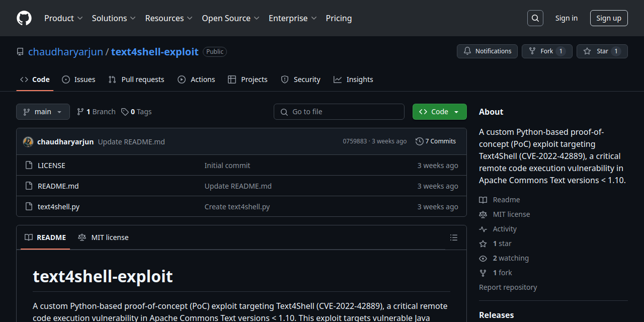Click the Public visibility badge
Image resolution: width=644 pixels, height=322 pixels.
215,52
